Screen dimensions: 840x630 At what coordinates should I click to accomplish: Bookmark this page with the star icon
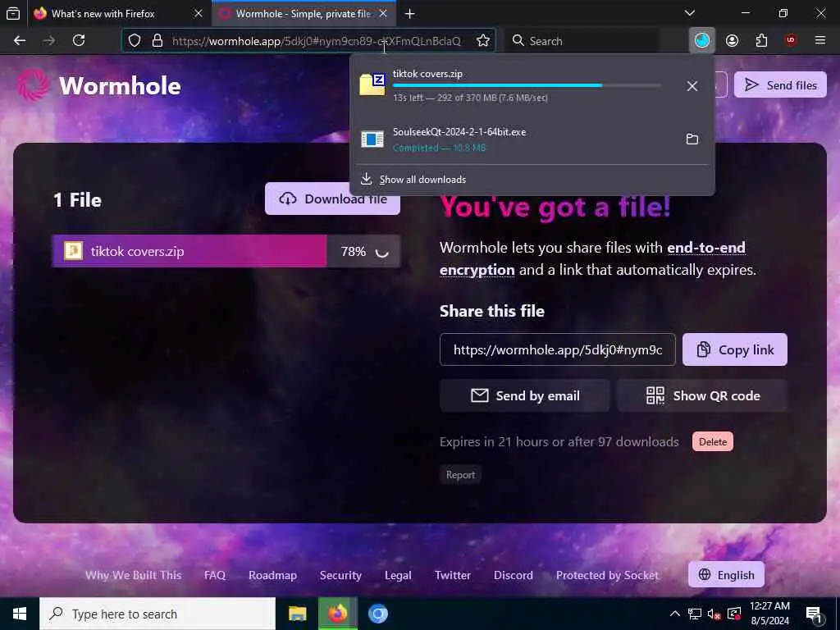pyautogui.click(x=482, y=41)
